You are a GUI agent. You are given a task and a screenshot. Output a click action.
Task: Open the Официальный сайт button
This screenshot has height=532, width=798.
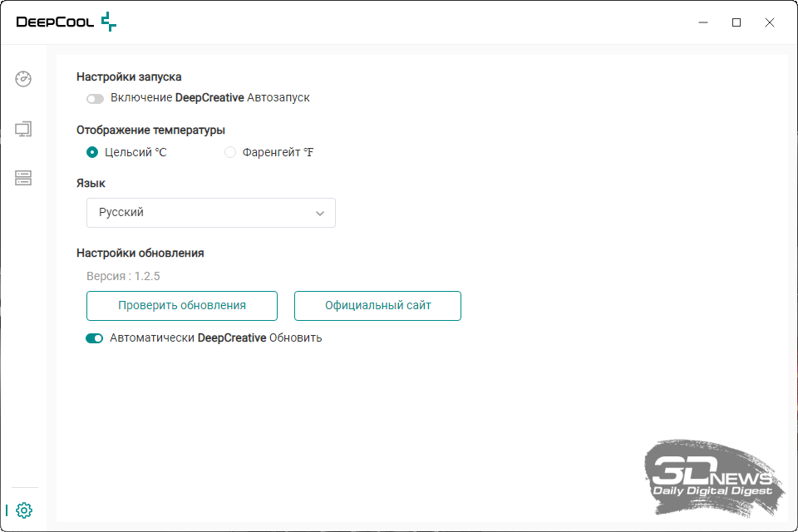(377, 306)
